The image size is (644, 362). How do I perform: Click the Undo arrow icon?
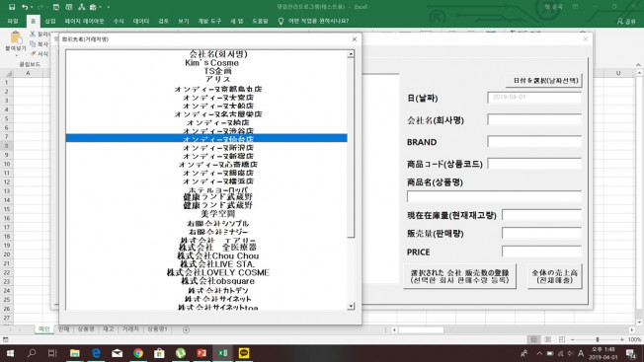25,7
